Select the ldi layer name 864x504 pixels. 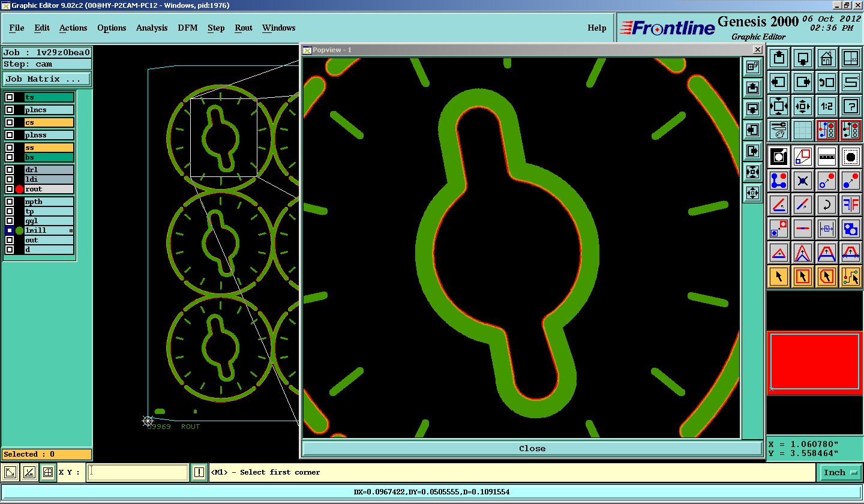tap(49, 179)
